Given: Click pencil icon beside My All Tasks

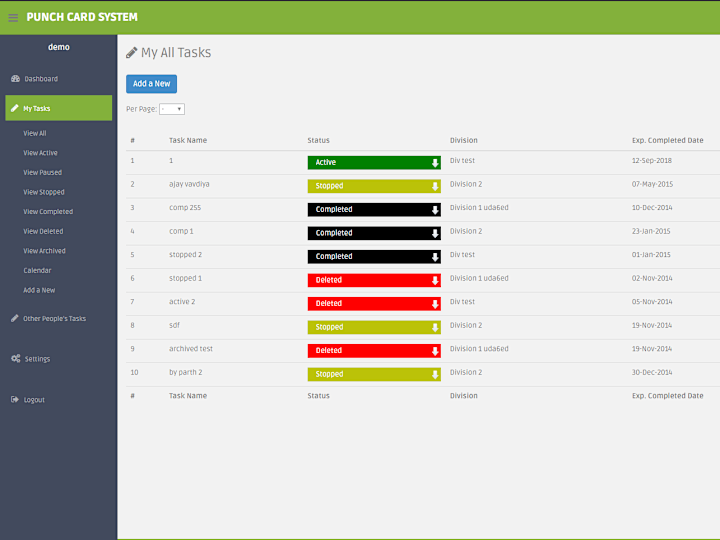Looking at the screenshot, I should pos(132,52).
